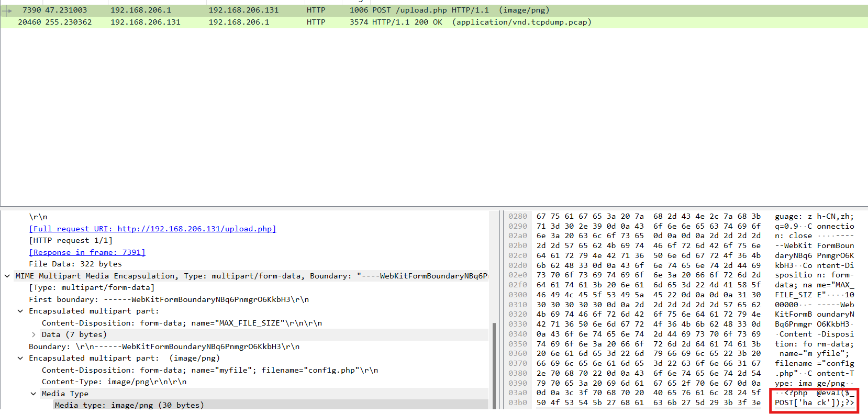
Task: Select the First boundary line
Action: pyautogui.click(x=169, y=299)
